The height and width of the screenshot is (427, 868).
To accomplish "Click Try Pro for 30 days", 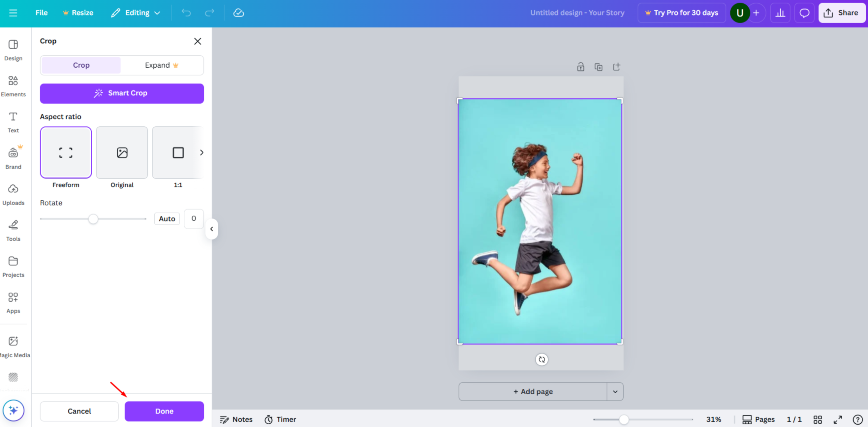I will [681, 13].
